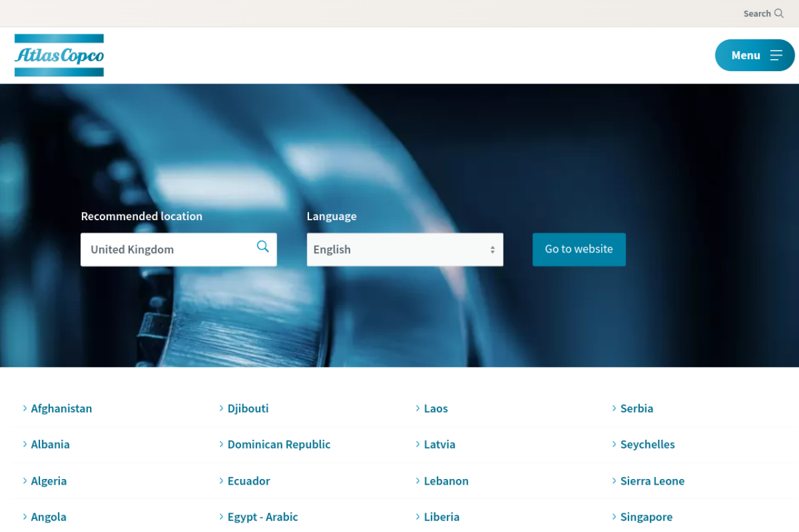The image size is (799, 532).
Task: Click the chevron beside Angola
Action: pos(25,516)
